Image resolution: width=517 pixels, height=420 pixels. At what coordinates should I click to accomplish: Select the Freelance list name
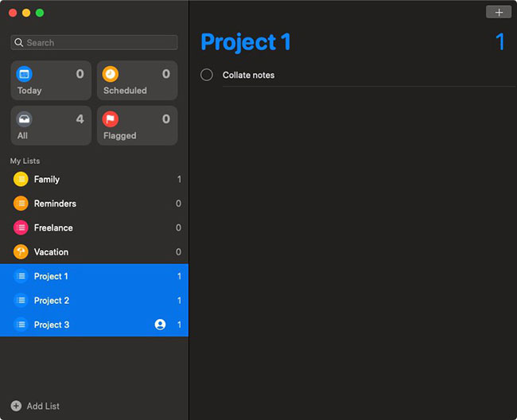(x=53, y=227)
